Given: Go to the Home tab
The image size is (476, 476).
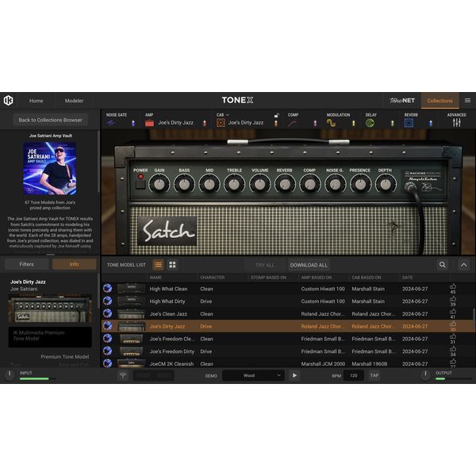Looking at the screenshot, I should click(36, 101).
